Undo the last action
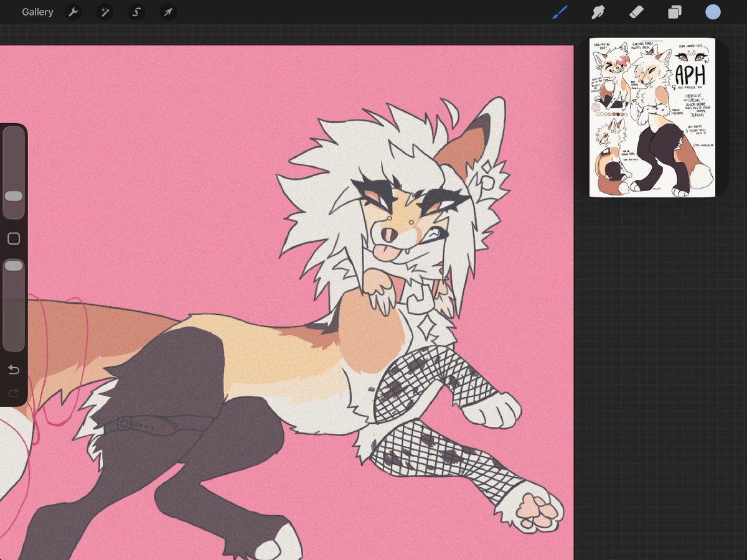 [x=13, y=370]
